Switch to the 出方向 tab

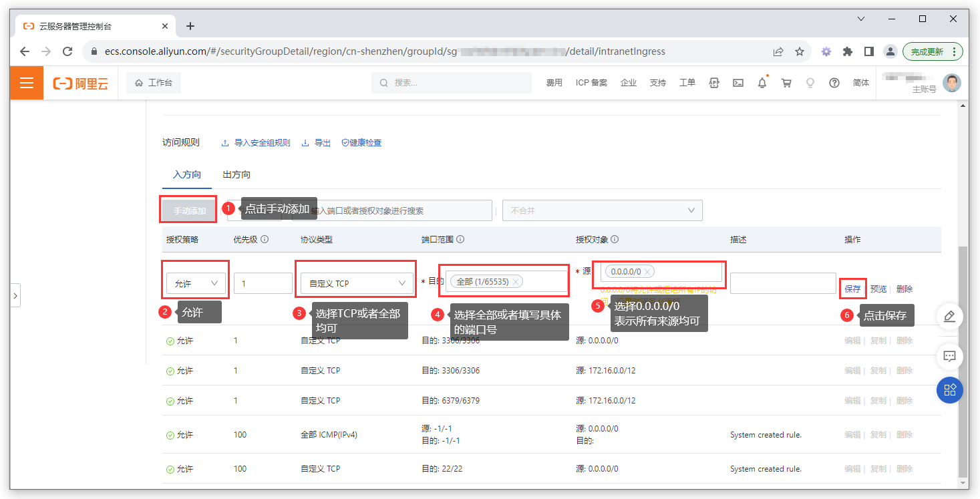pos(235,174)
